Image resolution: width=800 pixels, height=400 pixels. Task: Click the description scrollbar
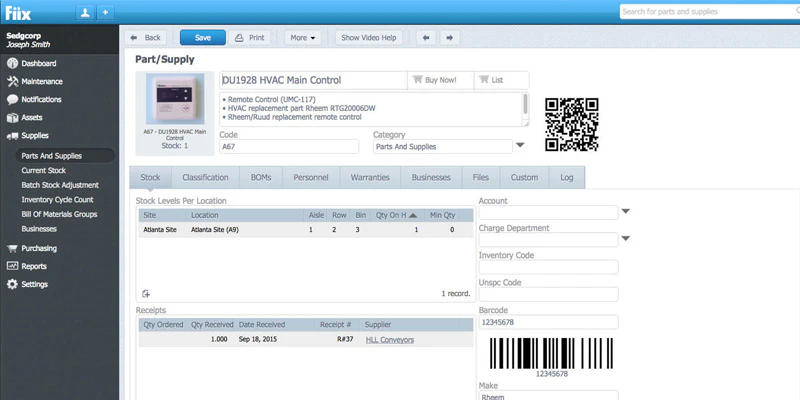pyautogui.click(x=526, y=104)
